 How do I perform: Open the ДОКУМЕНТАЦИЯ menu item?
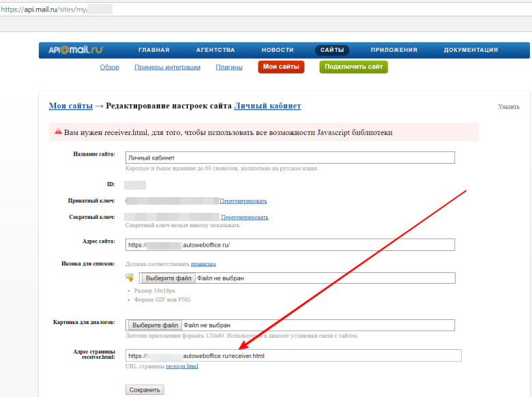pos(471,50)
